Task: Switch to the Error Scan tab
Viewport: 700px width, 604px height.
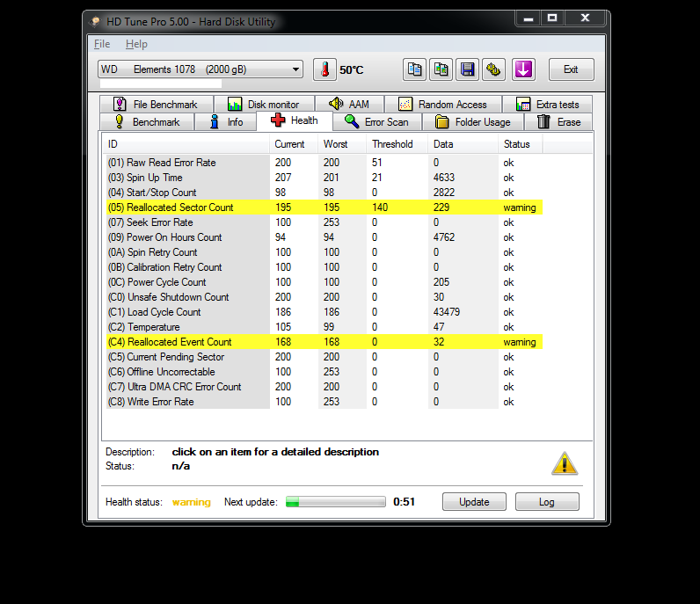Action: [x=377, y=122]
